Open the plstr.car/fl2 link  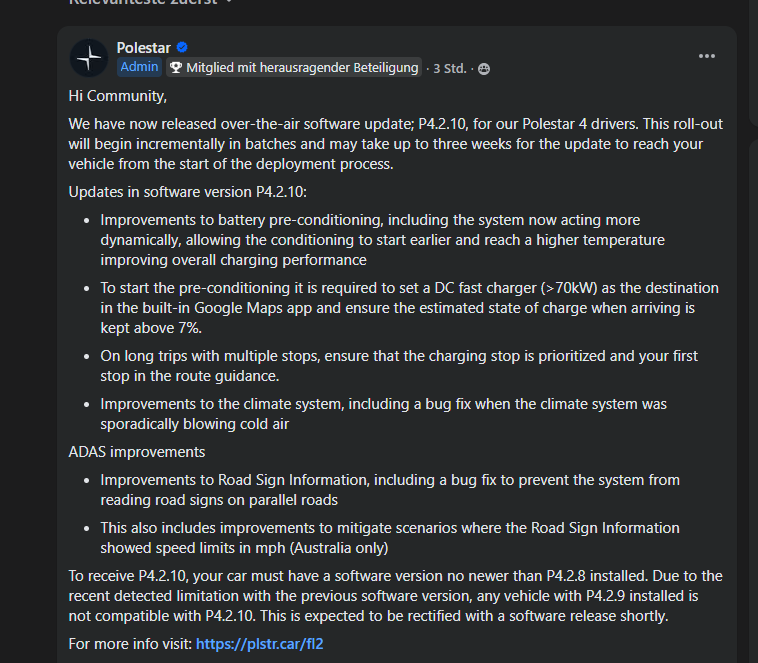259,644
